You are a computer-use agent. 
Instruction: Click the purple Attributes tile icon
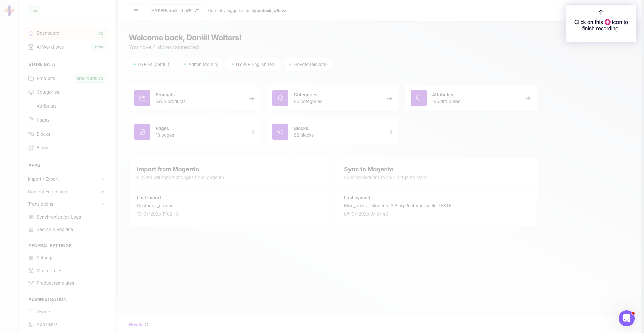pyautogui.click(x=419, y=98)
